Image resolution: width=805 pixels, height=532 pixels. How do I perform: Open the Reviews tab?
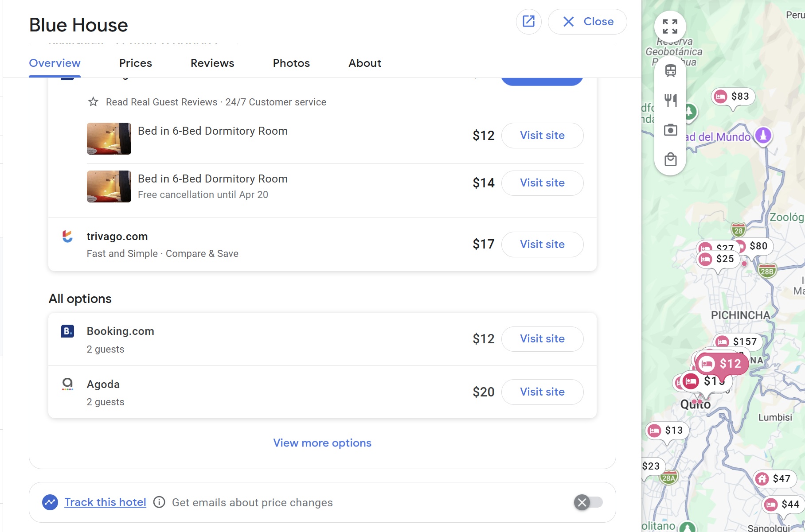pyautogui.click(x=212, y=63)
